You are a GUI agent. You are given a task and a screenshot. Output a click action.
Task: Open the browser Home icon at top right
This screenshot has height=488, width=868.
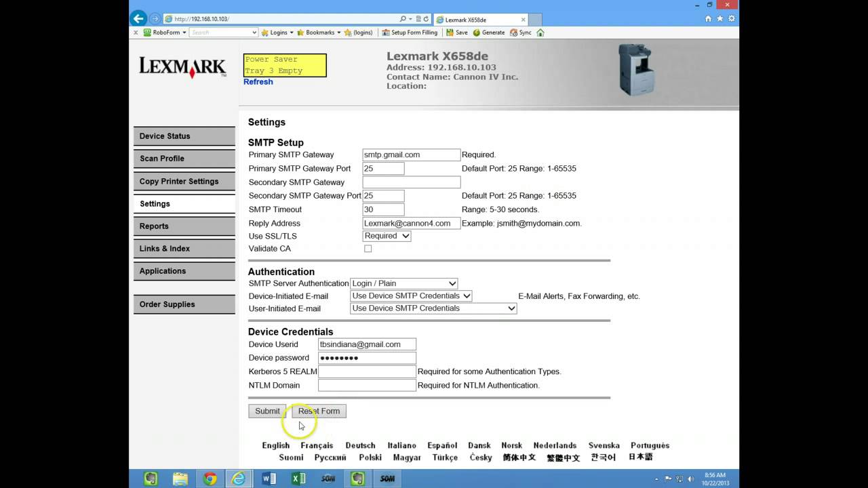[708, 19]
